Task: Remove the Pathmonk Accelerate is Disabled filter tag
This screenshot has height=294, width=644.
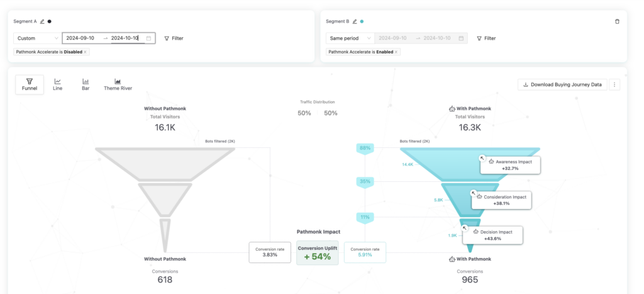Action: pos(86,52)
